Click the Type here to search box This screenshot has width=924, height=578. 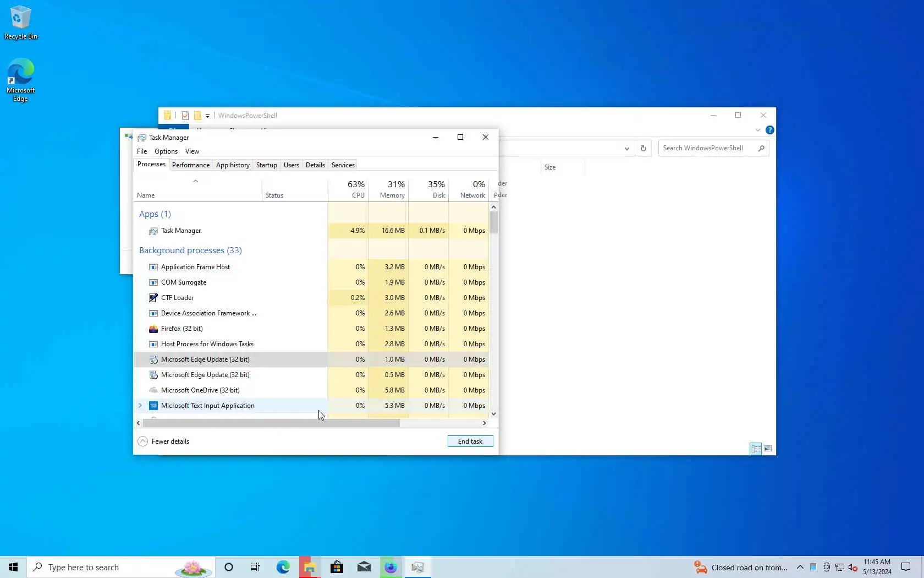[x=121, y=567]
